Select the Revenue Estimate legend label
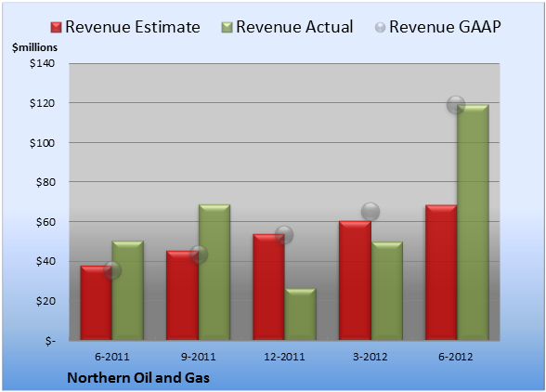Viewport: 546px width, 392px height. 133,27
